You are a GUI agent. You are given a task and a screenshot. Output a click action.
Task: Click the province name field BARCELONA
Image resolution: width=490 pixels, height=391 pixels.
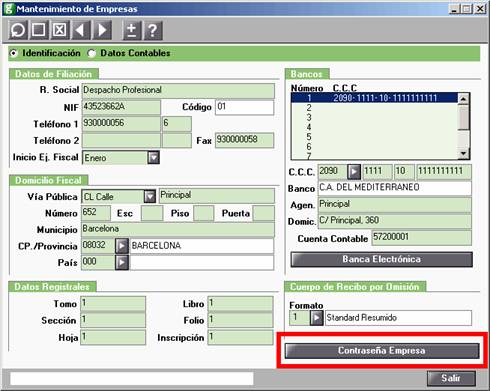click(x=202, y=246)
